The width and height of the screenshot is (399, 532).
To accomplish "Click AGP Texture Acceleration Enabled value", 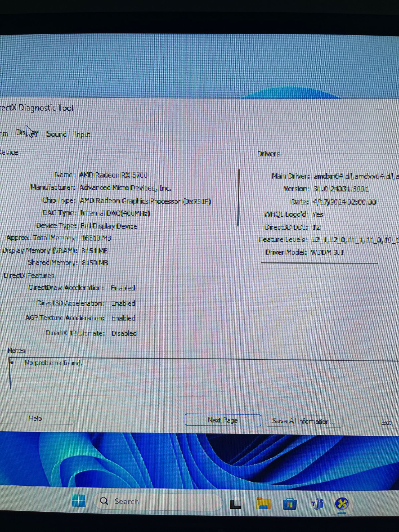I will pyautogui.click(x=123, y=318).
